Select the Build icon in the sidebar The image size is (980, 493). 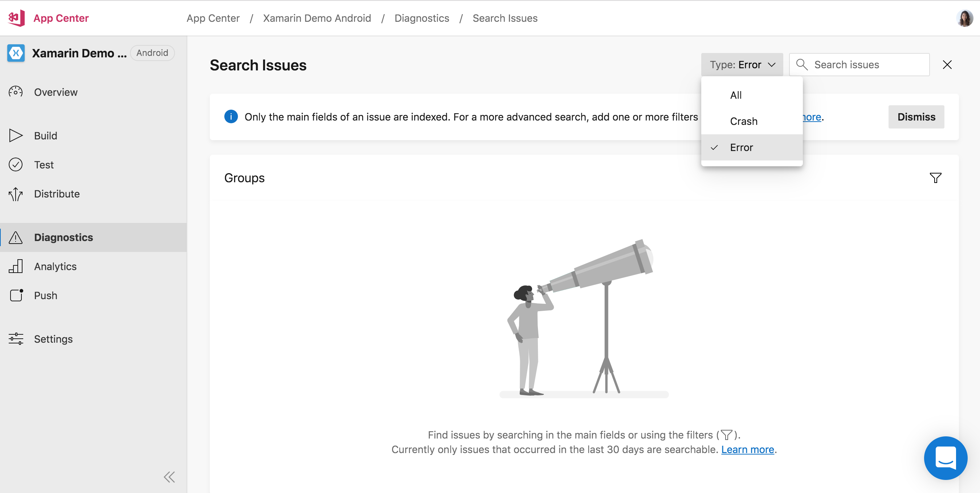point(16,135)
